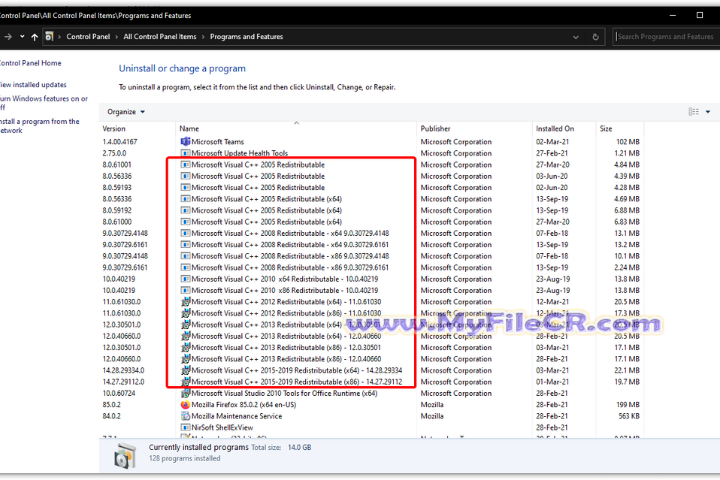Click icon of Visual C++ 2008 Redistributable x64 9.0.30729.4148
The image size is (720, 480).
pyautogui.click(x=185, y=233)
